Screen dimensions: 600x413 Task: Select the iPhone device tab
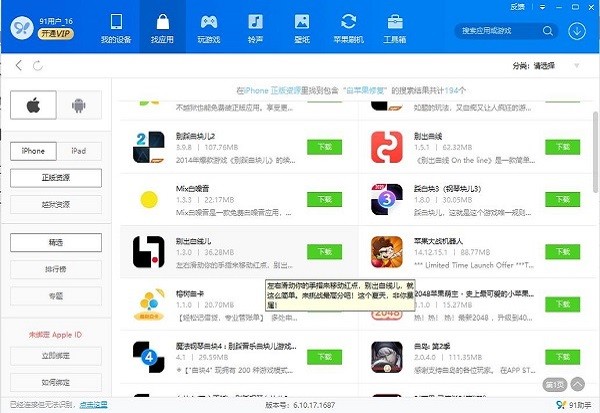tap(33, 151)
